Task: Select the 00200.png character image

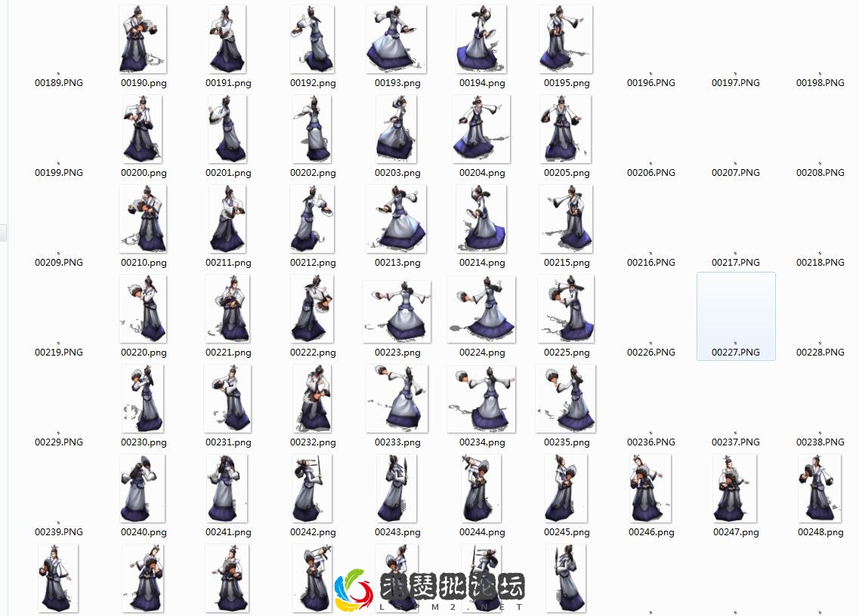Action: coord(143,129)
